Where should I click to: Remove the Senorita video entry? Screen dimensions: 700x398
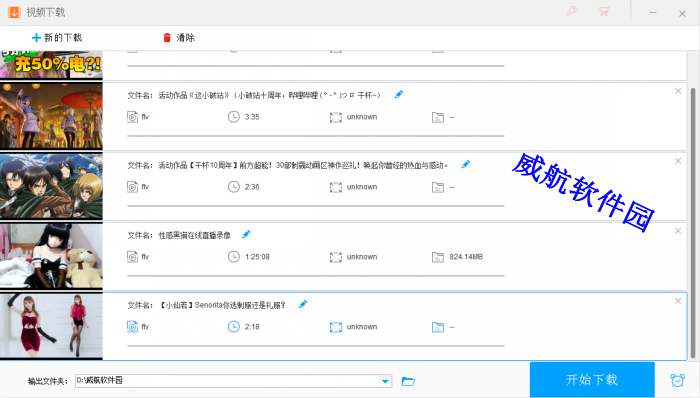[678, 301]
